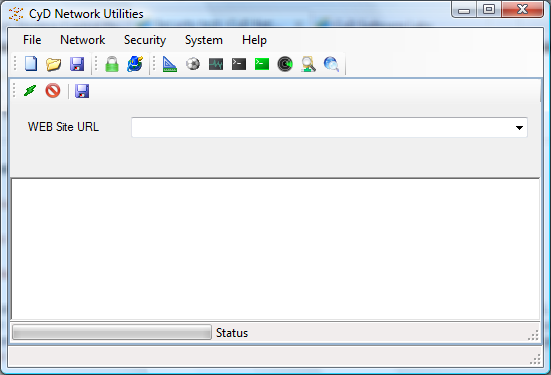Open file with the folder icon
This screenshot has height=375, width=551.
point(53,64)
